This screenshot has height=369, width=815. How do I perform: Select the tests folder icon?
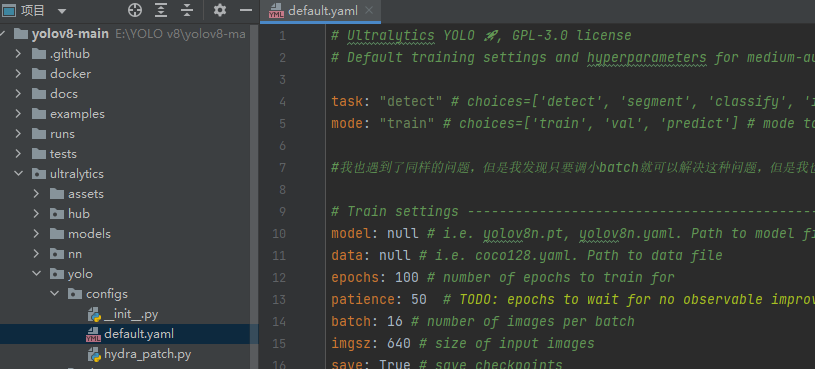pyautogui.click(x=38, y=154)
